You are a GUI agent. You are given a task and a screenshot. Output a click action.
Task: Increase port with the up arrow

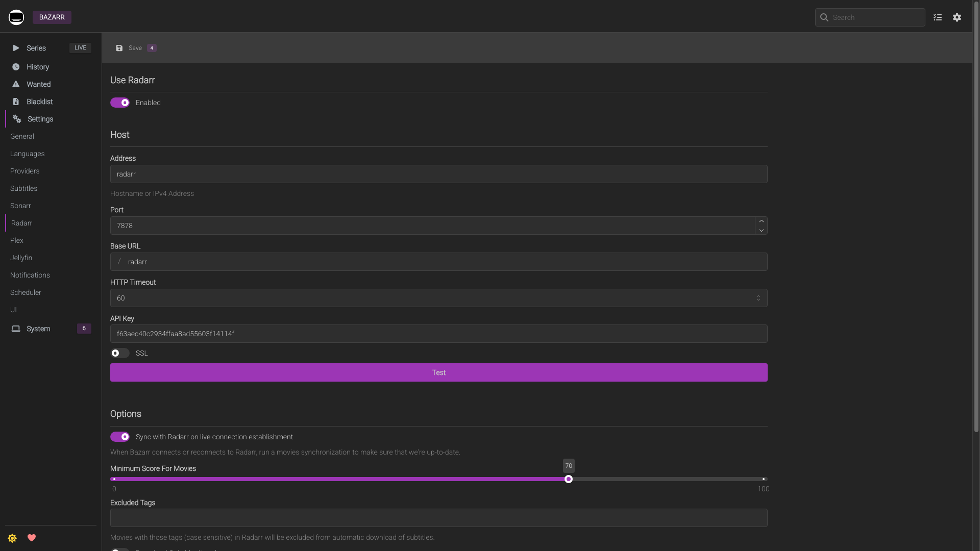tap(761, 221)
